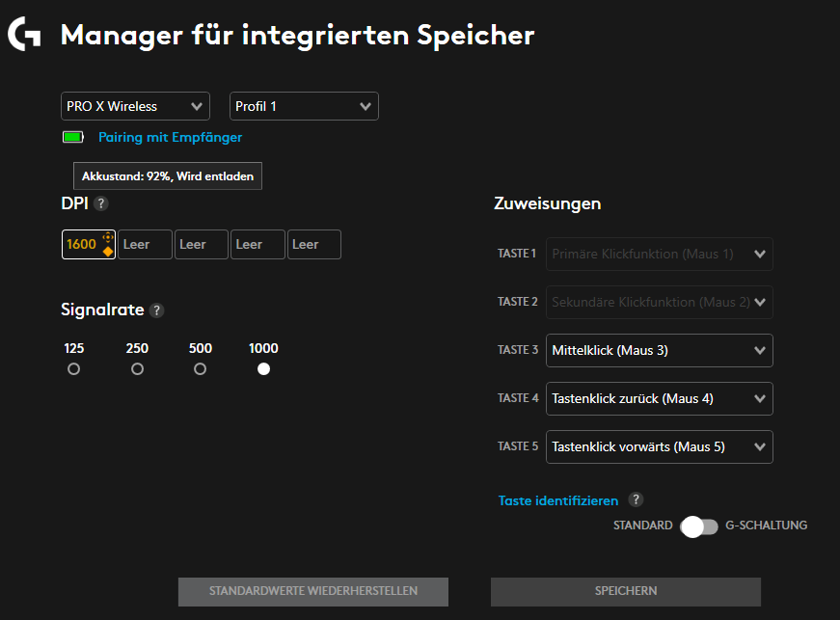The image size is (840, 620).
Task: Click Standardwerte wiederherstellen button
Action: tap(313, 591)
